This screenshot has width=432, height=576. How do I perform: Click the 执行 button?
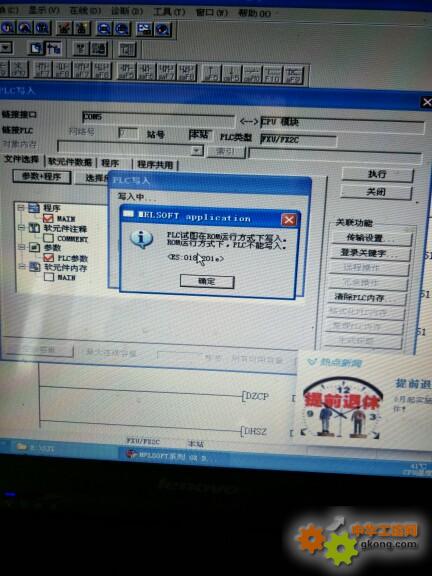[x=377, y=174]
